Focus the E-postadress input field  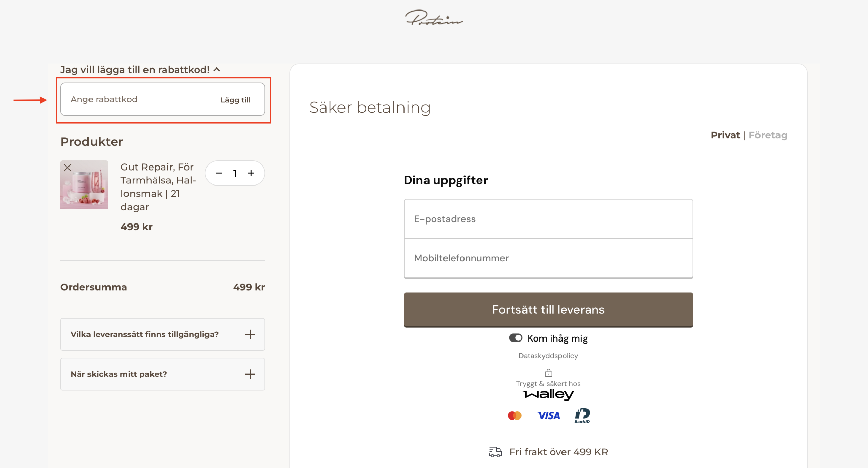pos(548,219)
